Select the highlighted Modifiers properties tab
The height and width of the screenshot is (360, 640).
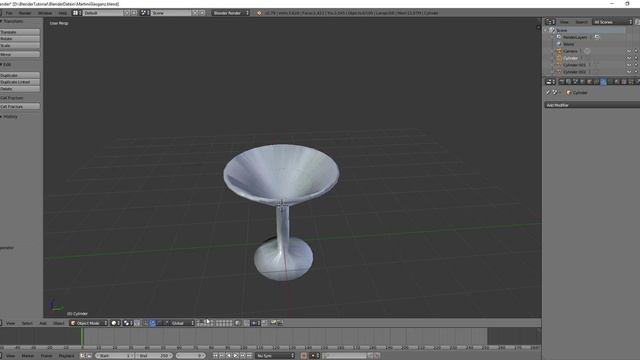click(x=603, y=82)
